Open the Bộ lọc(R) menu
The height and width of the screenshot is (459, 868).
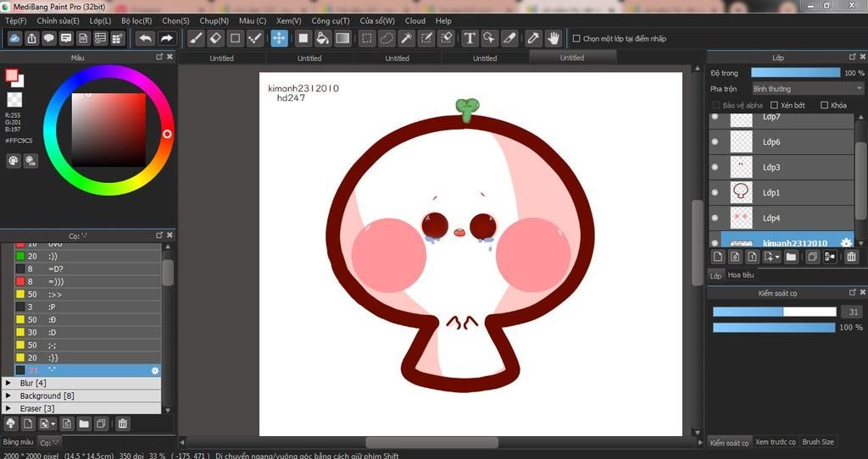(x=136, y=20)
